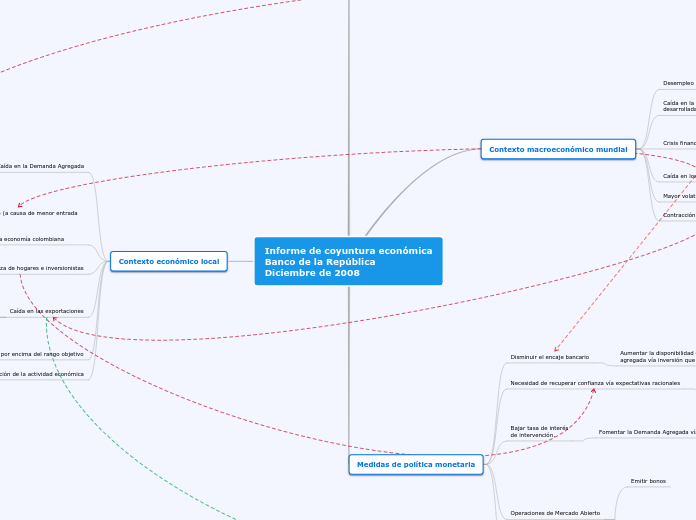Viewport: 696px width, 520px height.
Task: Click Necesidad de recuperar confianza vía expectativas racionales
Action: coord(595,383)
